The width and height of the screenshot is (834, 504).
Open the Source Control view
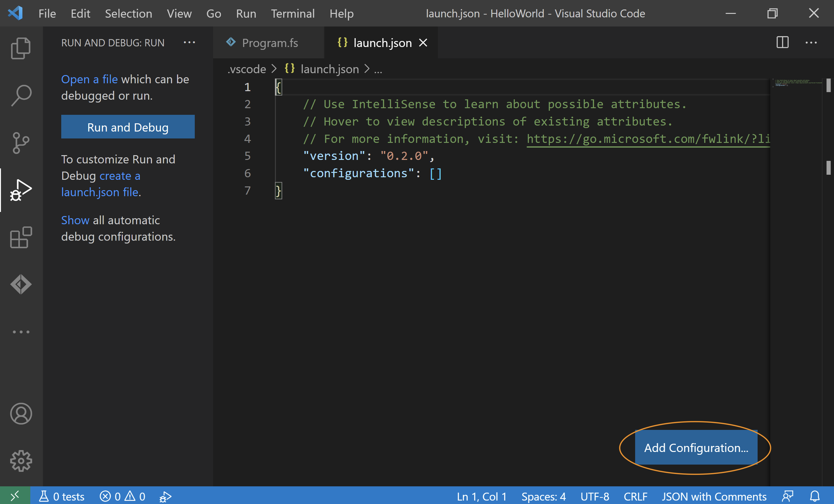coord(21,143)
